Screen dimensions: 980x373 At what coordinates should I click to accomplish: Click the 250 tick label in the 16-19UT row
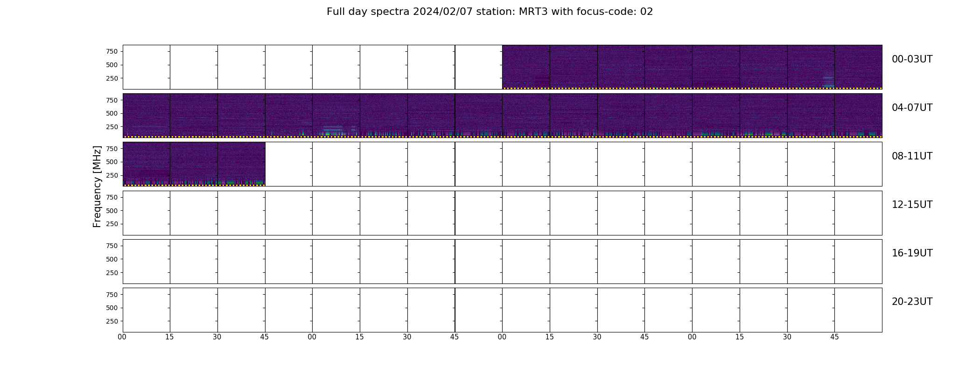[x=112, y=273]
